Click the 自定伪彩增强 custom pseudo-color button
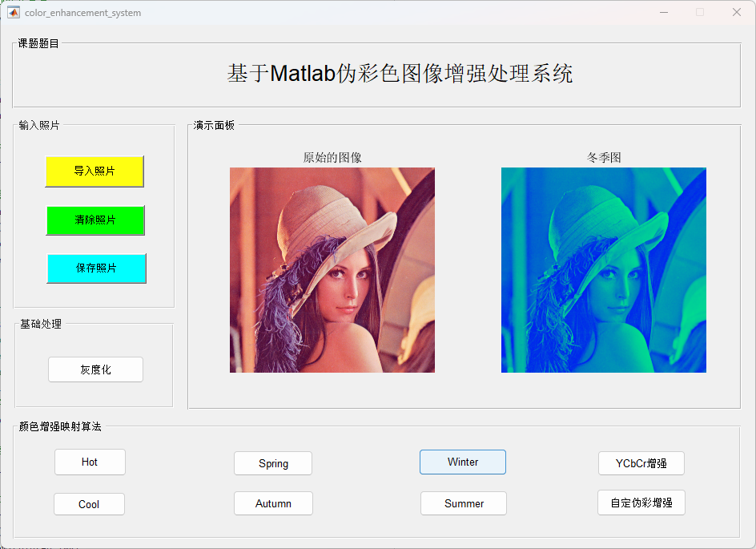Image resolution: width=756 pixels, height=549 pixels. pyautogui.click(x=641, y=503)
